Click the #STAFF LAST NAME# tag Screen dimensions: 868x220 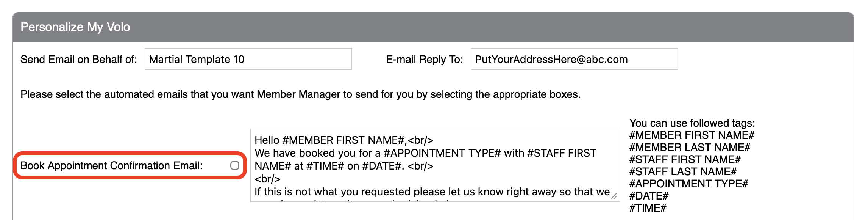pos(682,172)
